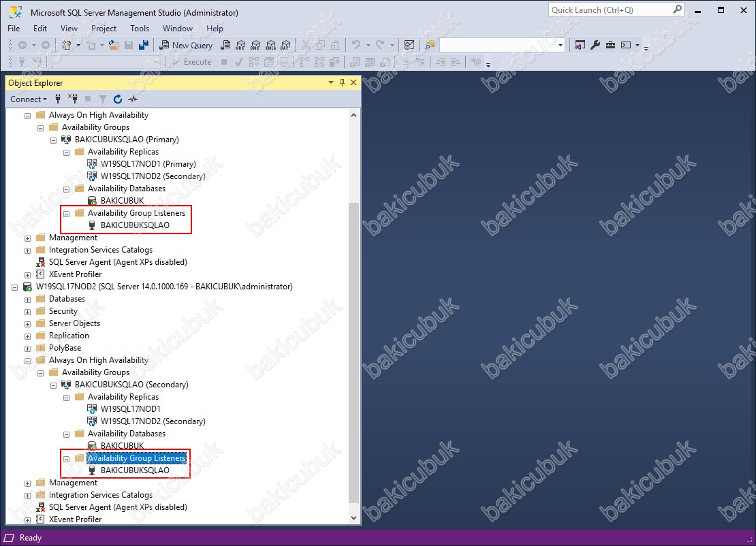This screenshot has height=546, width=756.
Task: Click the Connect Object Explorer plug icon
Action: pyautogui.click(x=58, y=99)
